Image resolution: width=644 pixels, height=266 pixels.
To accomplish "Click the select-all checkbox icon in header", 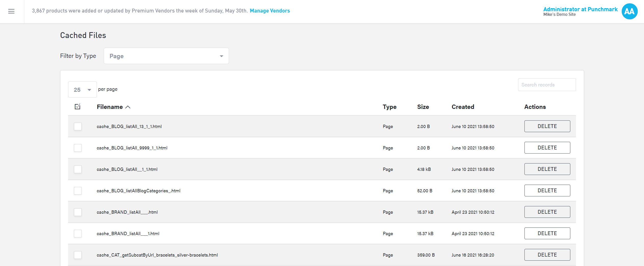I will click(x=78, y=107).
